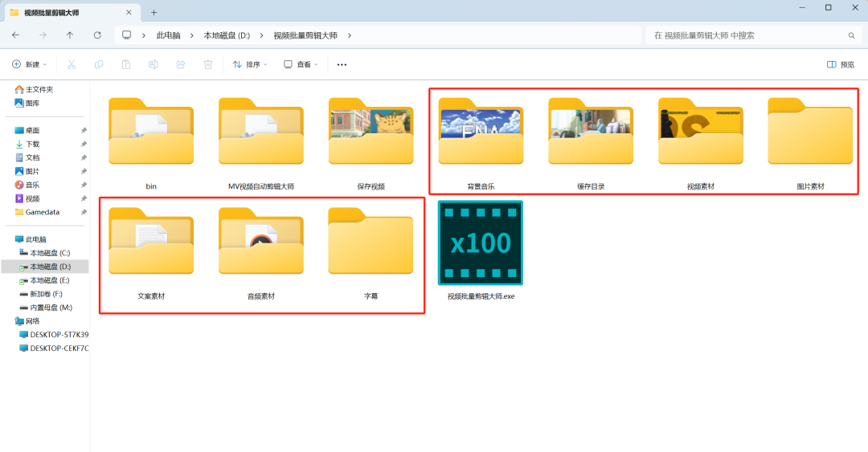
Task: Open the 排序 sort dropdown
Action: pyautogui.click(x=250, y=65)
